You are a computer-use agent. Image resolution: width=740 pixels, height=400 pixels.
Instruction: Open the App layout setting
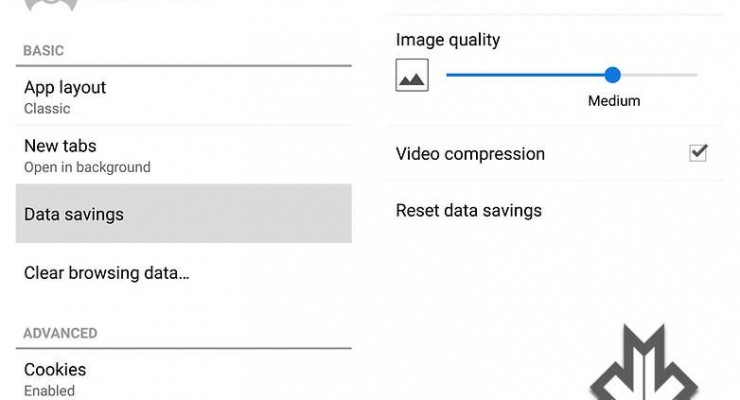[65, 88]
